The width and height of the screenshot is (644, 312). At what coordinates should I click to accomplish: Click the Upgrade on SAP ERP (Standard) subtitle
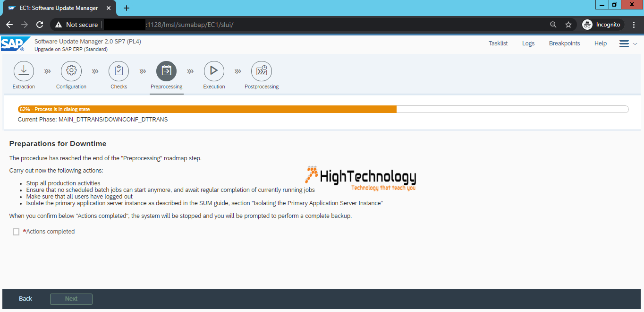tap(71, 49)
